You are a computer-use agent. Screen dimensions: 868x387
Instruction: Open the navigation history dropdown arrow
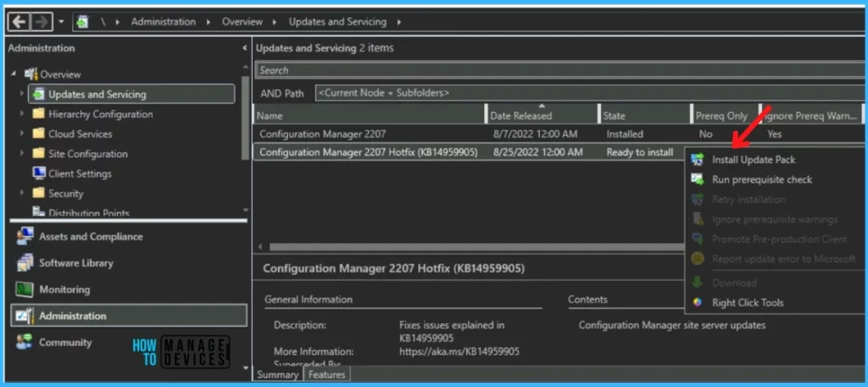(x=61, y=22)
